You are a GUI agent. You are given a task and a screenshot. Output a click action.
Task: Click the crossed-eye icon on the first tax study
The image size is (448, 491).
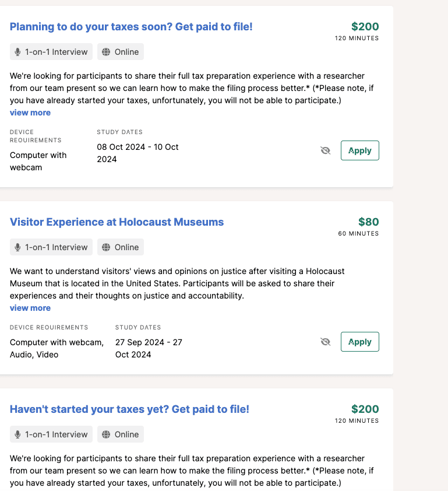325,150
